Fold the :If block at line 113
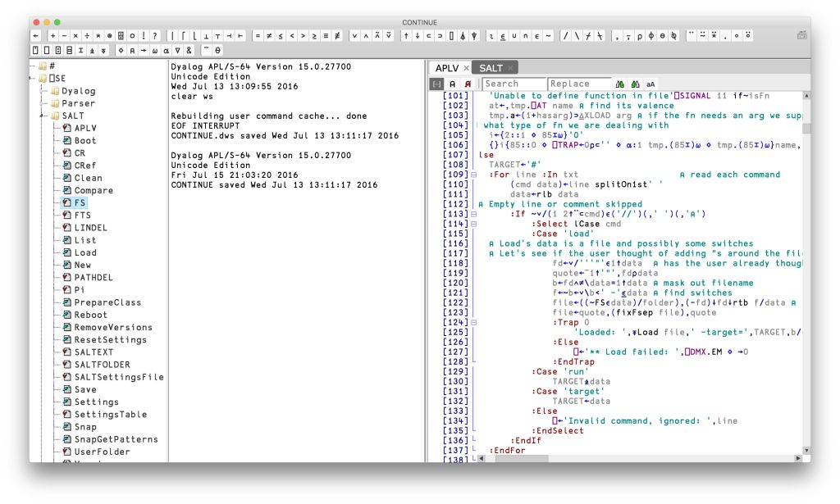Viewport: 840px width, 504px height. point(473,214)
